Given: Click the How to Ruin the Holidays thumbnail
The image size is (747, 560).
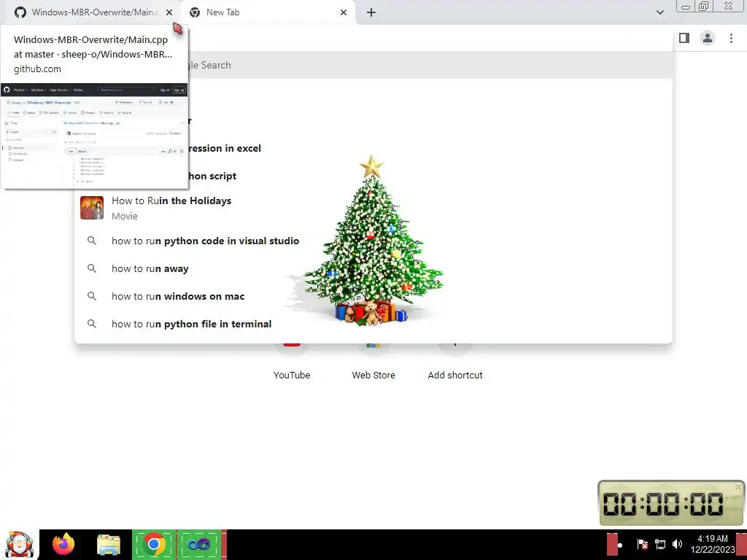Looking at the screenshot, I should coord(92,208).
